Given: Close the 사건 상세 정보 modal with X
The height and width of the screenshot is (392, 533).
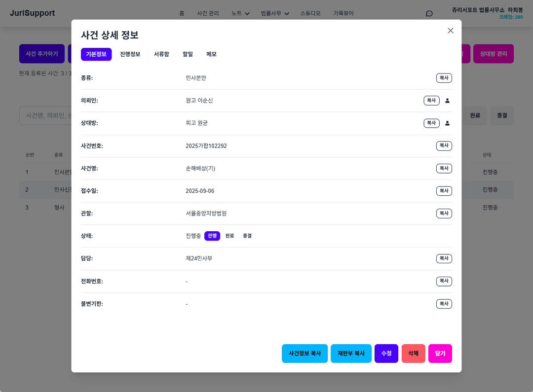Looking at the screenshot, I should [450, 30].
